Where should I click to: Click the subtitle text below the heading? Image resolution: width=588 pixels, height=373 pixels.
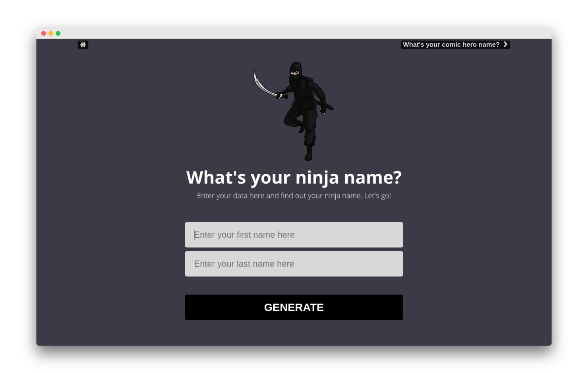point(294,195)
